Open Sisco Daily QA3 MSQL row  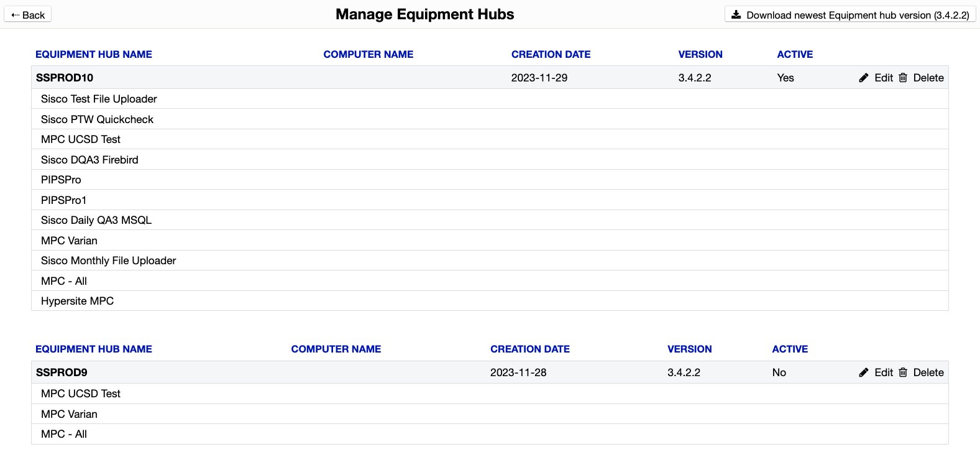[x=96, y=220]
